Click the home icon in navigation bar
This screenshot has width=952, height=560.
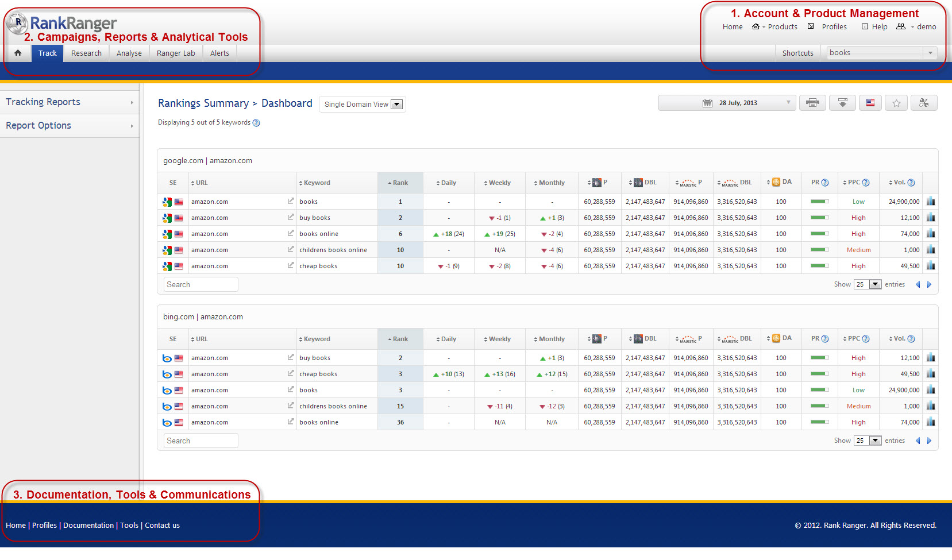pyautogui.click(x=18, y=53)
